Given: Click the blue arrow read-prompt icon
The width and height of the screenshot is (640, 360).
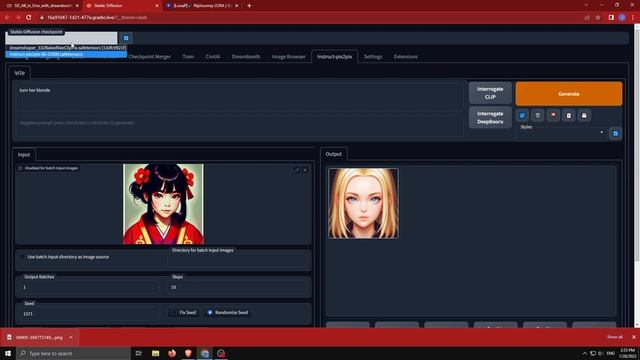Looking at the screenshot, I should (x=522, y=116).
